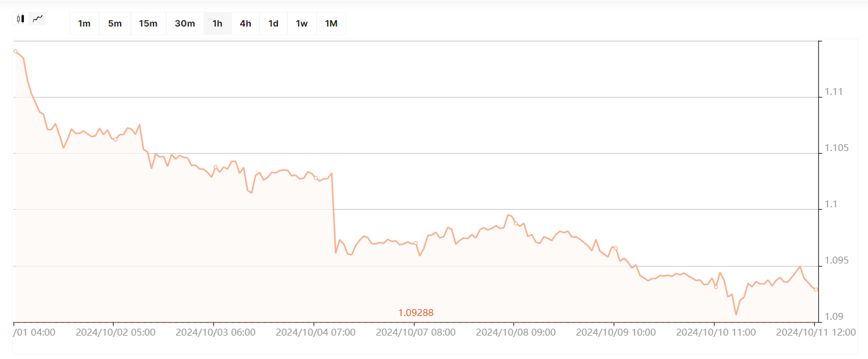
Task: Select the 1w timeframe tab
Action: click(x=302, y=23)
